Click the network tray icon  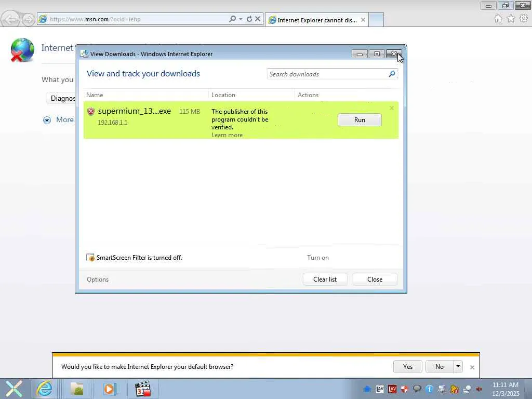point(467,389)
